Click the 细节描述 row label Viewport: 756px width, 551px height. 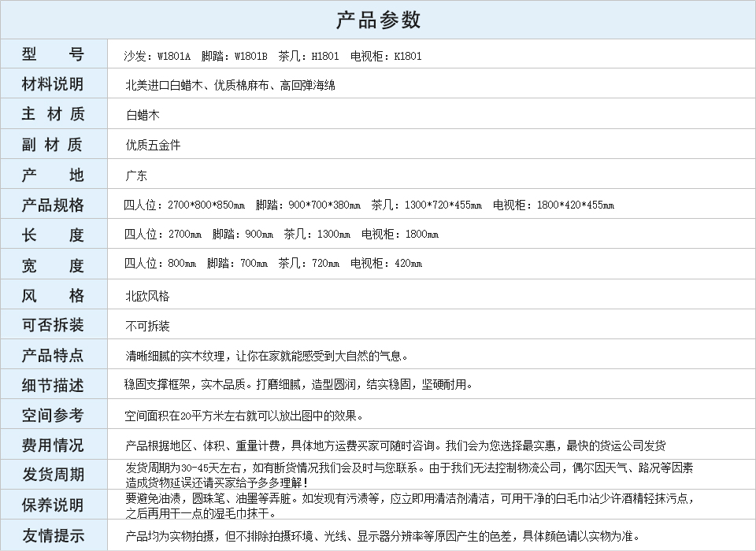[x=53, y=385]
